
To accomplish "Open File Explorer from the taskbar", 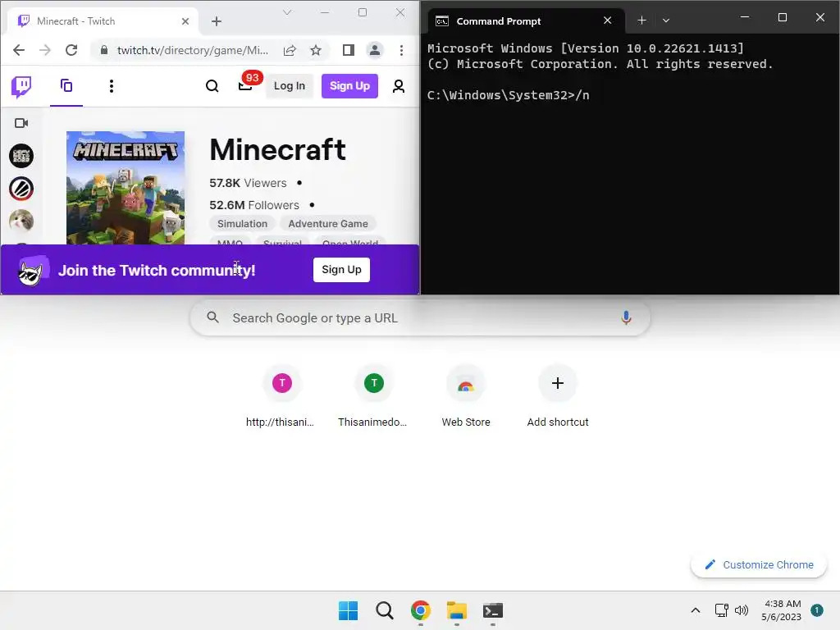I will pos(457,610).
